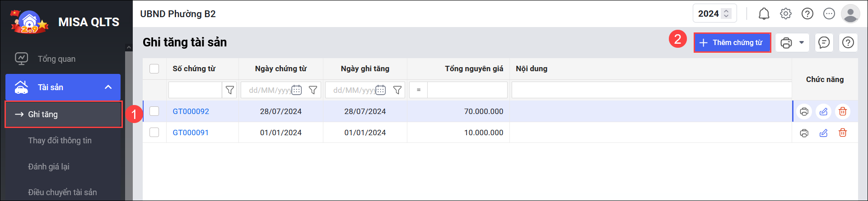
Task: Click the Nội dung filter input field
Action: click(651, 90)
